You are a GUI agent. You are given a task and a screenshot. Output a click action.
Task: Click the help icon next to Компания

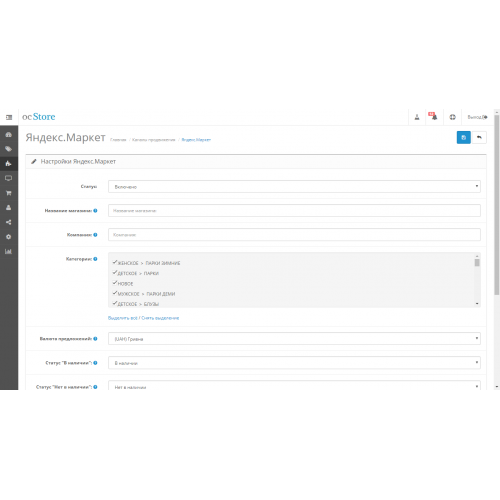pos(95,235)
